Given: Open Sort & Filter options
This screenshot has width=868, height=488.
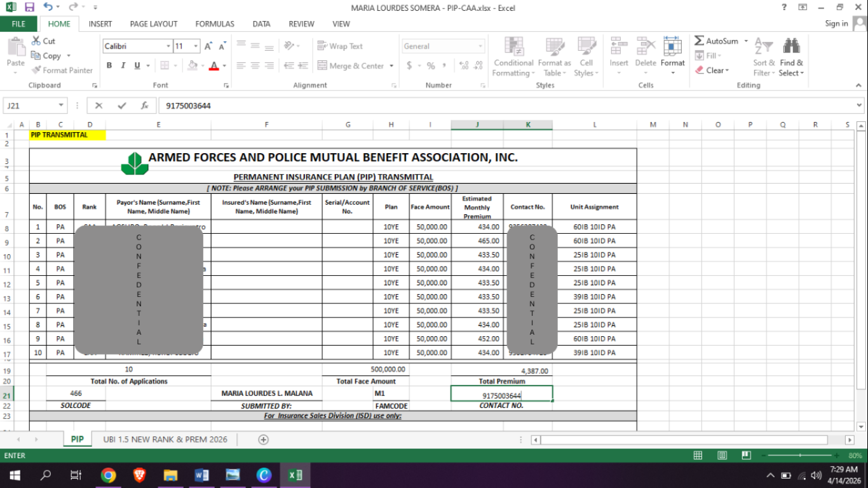Looking at the screenshot, I should [764, 57].
